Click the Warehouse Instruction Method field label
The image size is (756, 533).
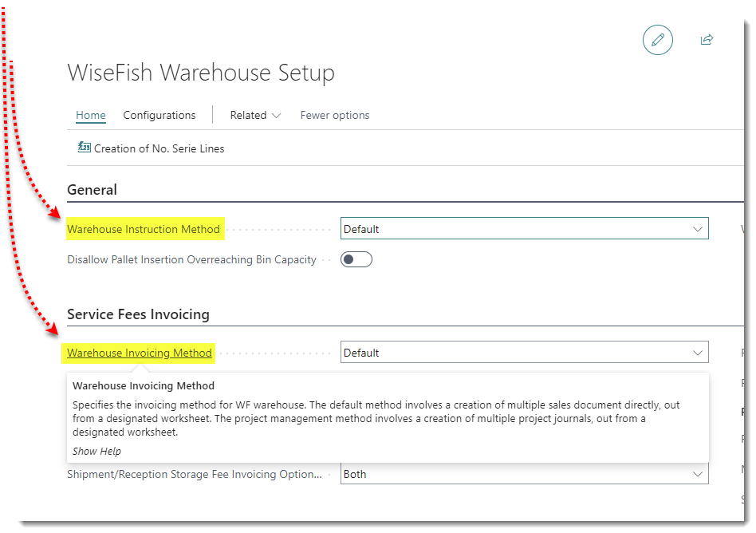click(144, 229)
